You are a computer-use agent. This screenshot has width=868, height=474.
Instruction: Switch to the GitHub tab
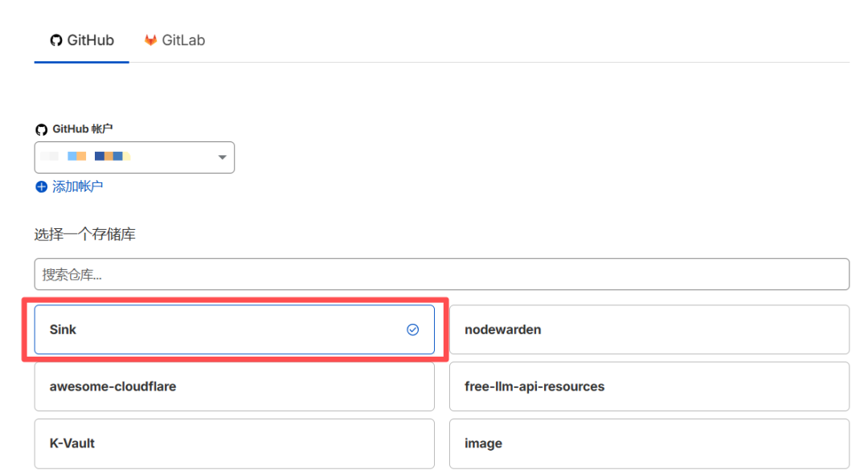point(82,40)
